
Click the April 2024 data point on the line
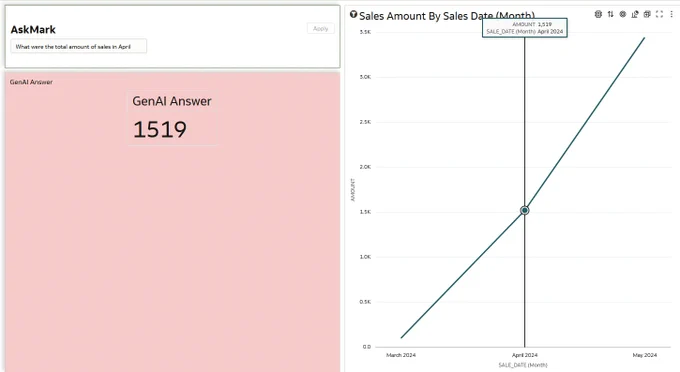point(525,210)
